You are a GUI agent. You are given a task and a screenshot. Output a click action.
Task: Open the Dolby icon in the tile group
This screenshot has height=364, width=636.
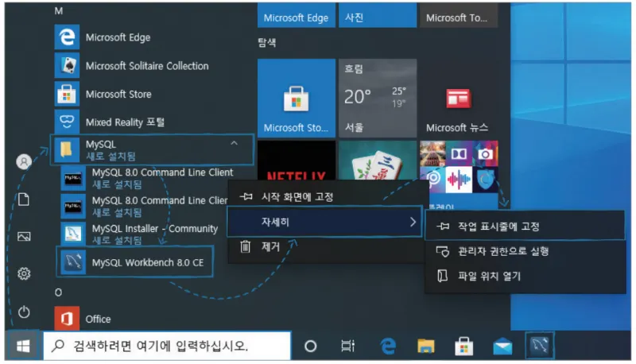(x=459, y=153)
